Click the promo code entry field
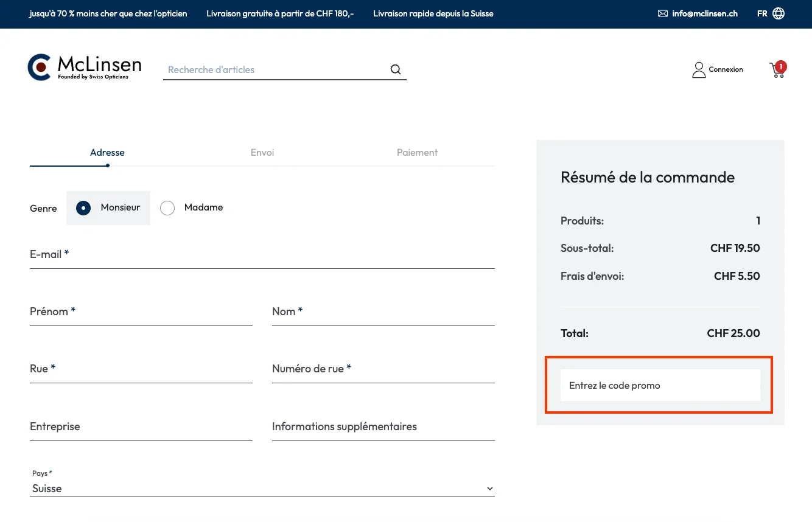812x522 pixels. tap(660, 385)
